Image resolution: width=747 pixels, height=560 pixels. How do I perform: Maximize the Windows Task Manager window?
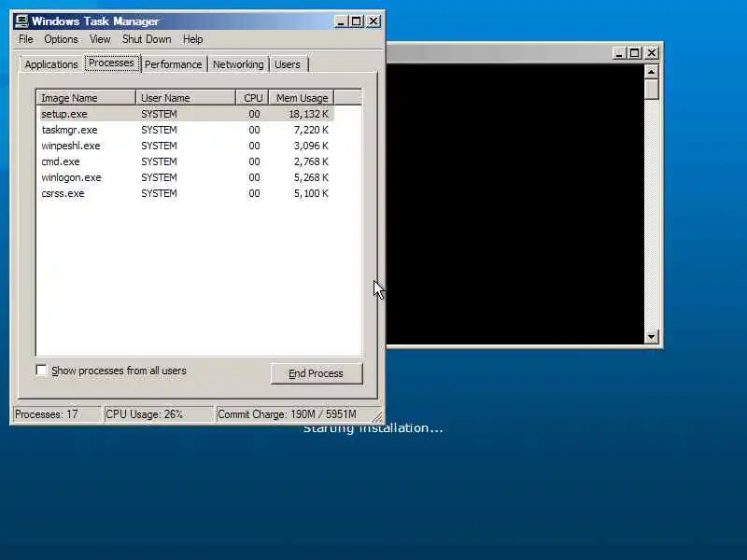click(x=356, y=21)
